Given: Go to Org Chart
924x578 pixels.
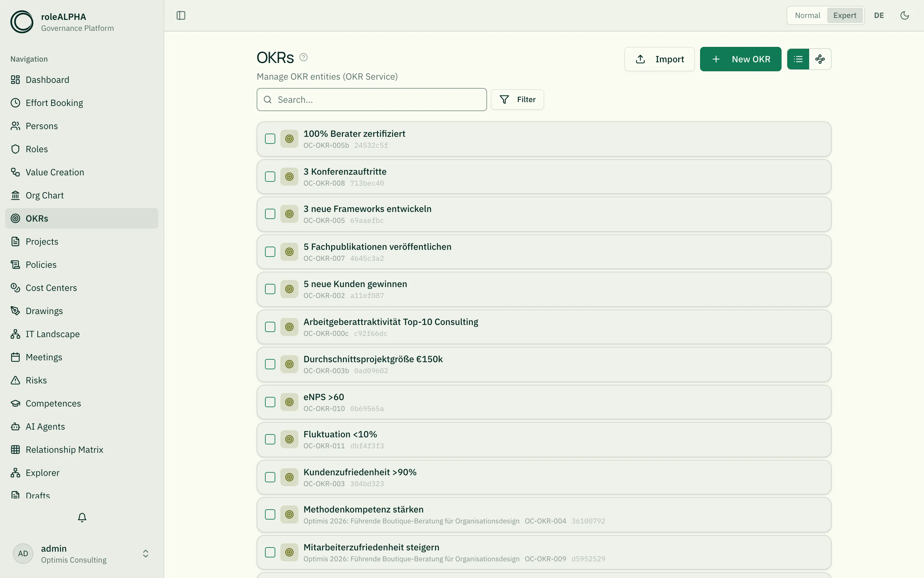Looking at the screenshot, I should pos(82,195).
